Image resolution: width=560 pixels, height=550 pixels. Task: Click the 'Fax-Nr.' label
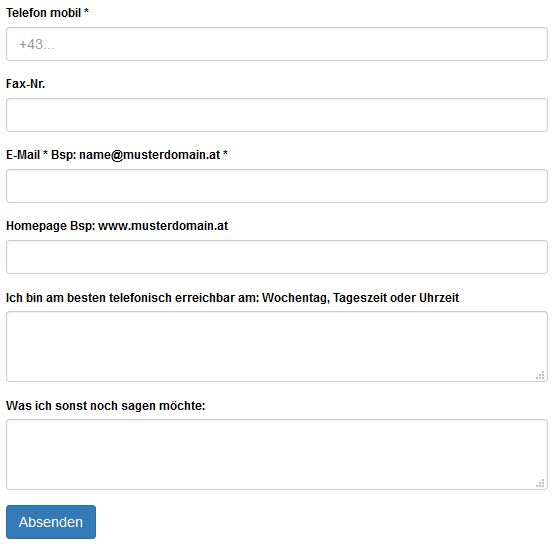26,85
